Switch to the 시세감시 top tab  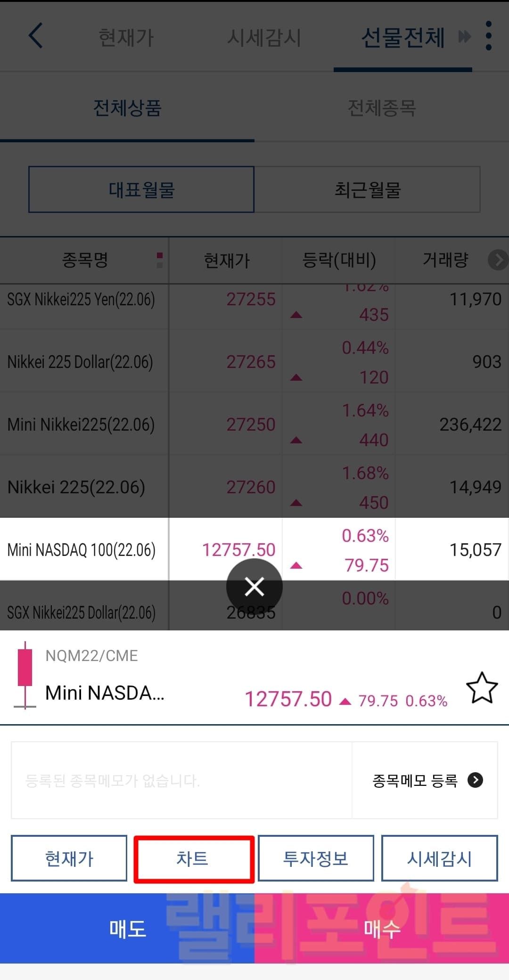click(264, 38)
